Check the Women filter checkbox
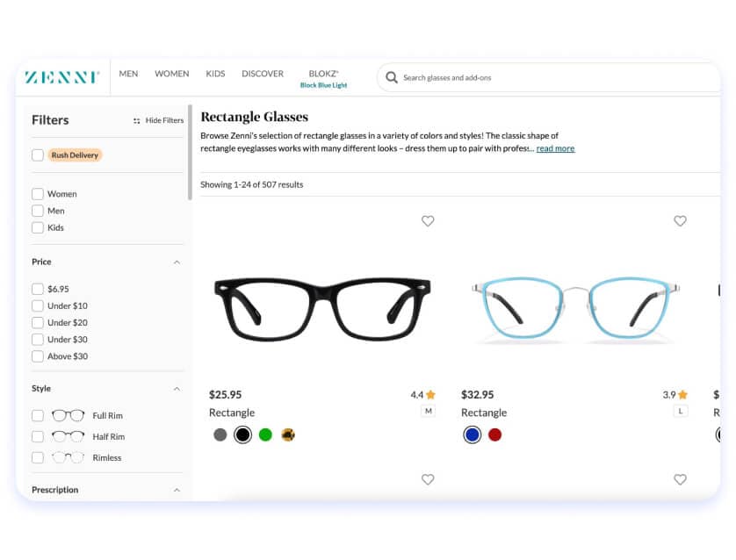The width and height of the screenshot is (736, 560). tap(38, 194)
